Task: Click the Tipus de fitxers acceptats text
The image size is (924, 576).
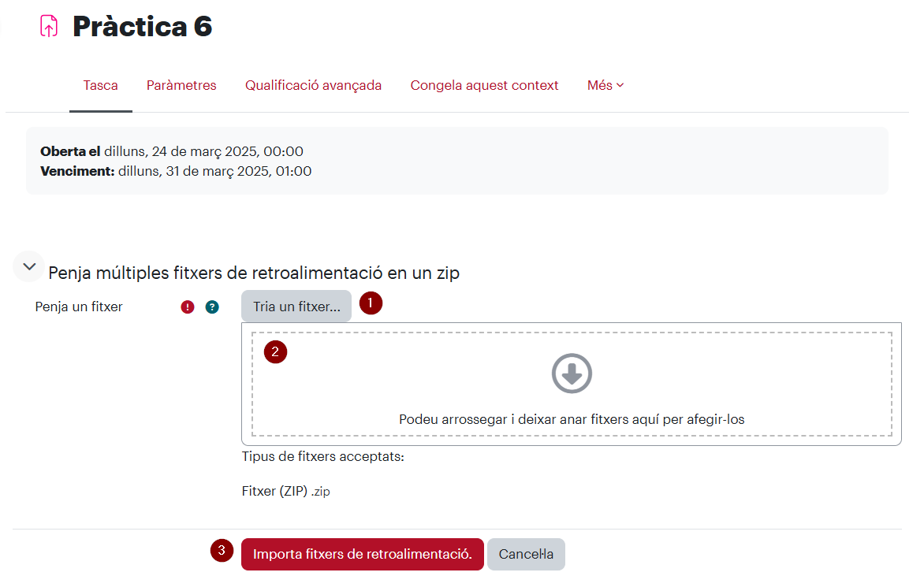Action: pyautogui.click(x=323, y=456)
